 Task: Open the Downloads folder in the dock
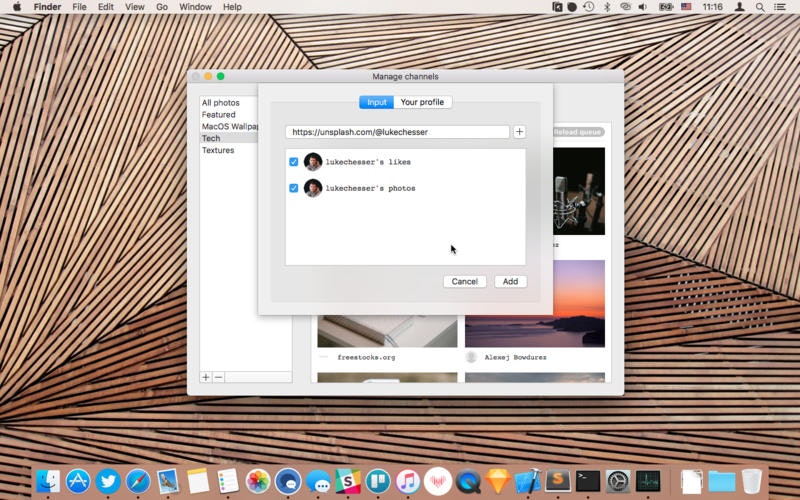[x=721, y=481]
